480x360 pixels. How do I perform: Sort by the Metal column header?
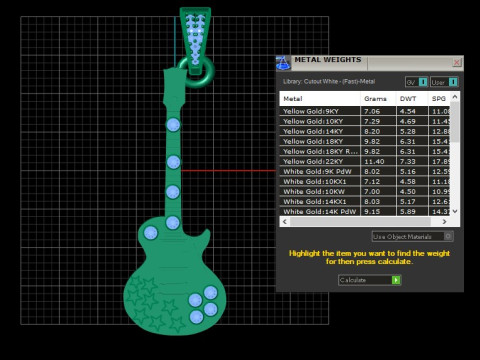320,99
